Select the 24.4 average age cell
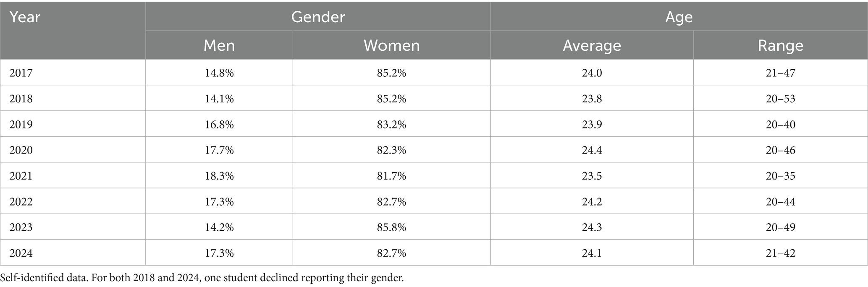Viewport: 868px width, 287px height. [x=592, y=150]
